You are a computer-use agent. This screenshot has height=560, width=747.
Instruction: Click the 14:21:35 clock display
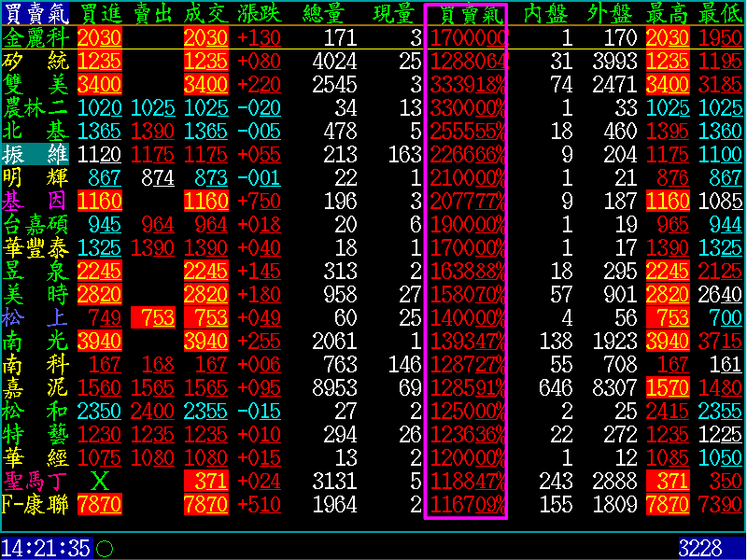pyautogui.click(x=46, y=548)
